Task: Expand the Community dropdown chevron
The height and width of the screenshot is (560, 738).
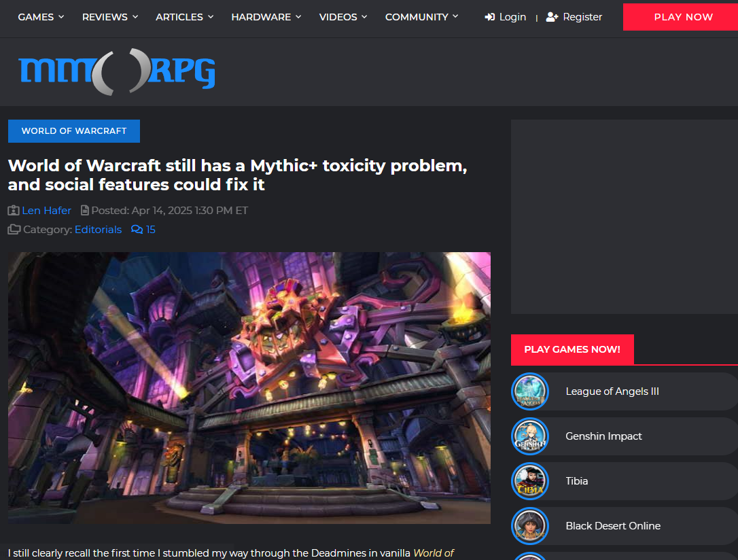Action: coord(455,16)
